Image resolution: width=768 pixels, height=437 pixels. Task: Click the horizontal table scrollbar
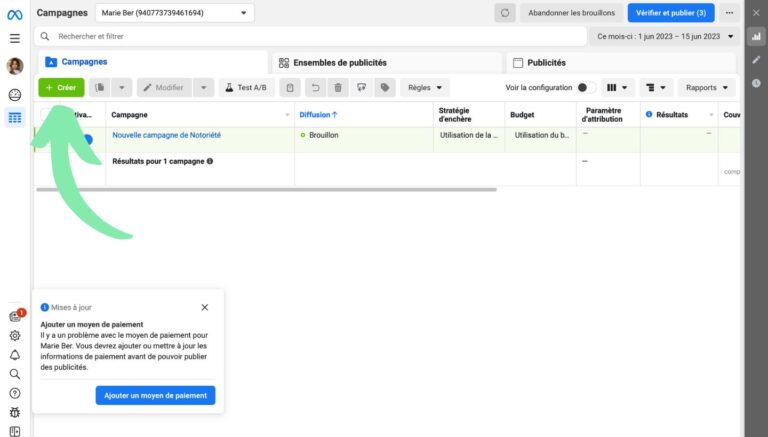tap(266, 190)
